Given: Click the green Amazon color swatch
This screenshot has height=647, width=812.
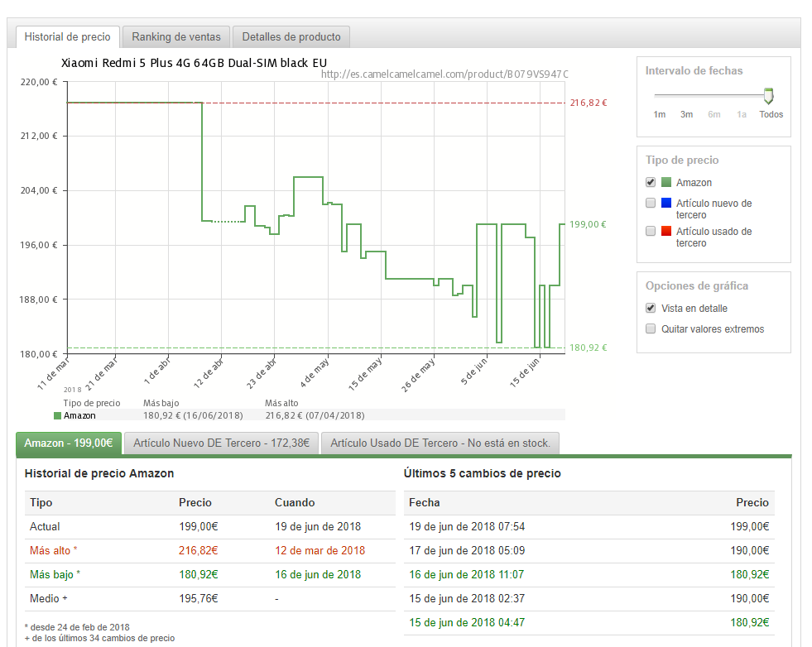Looking at the screenshot, I should (x=666, y=182).
